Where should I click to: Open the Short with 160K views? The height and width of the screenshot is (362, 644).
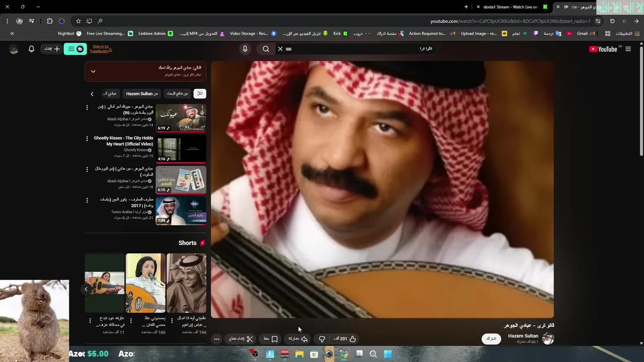(x=145, y=283)
